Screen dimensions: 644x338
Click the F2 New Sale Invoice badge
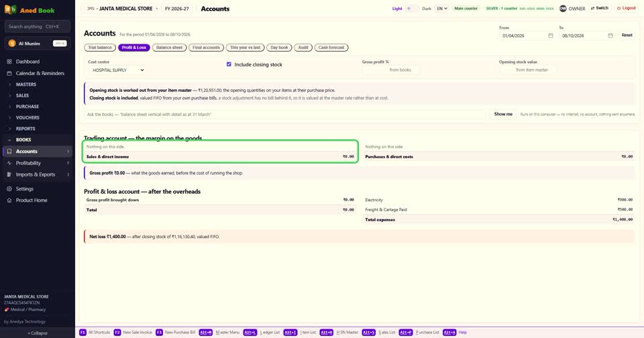tap(117, 332)
